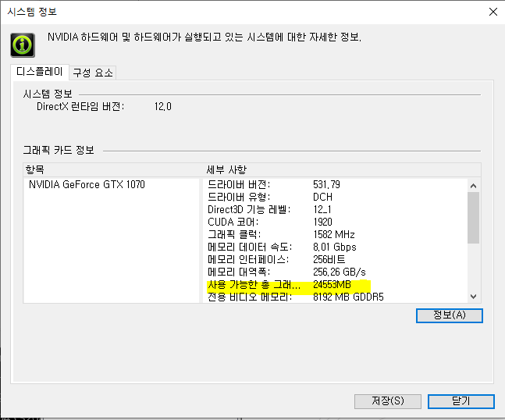The width and height of the screenshot is (505, 420).
Task: Click the 8.01 Gbps value
Action: [335, 247]
